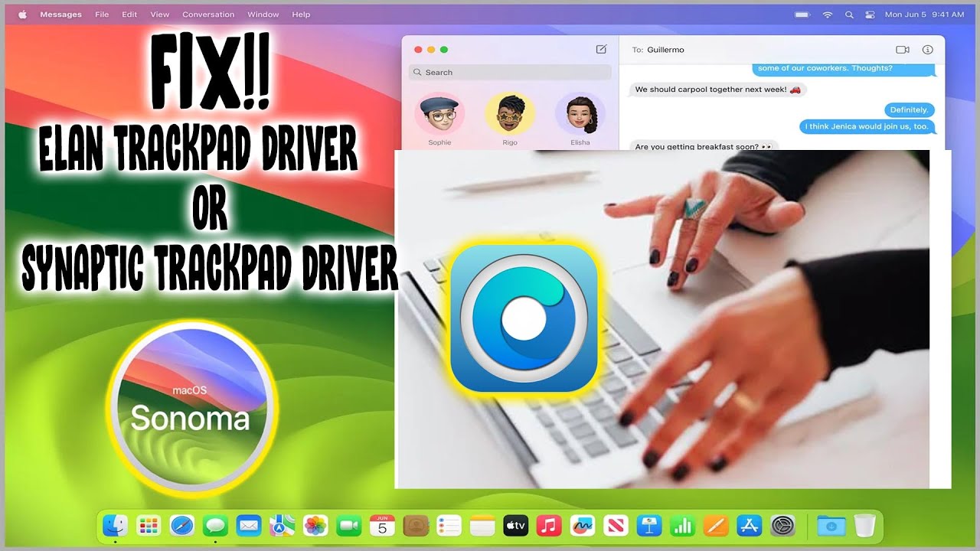
Task: Open Music from the Dock
Action: tap(549, 526)
